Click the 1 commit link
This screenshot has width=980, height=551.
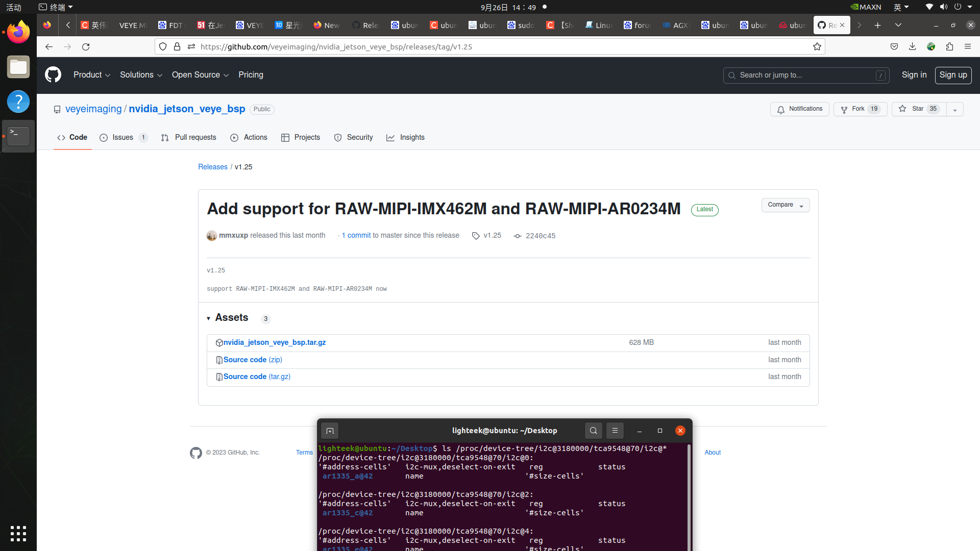(x=356, y=235)
